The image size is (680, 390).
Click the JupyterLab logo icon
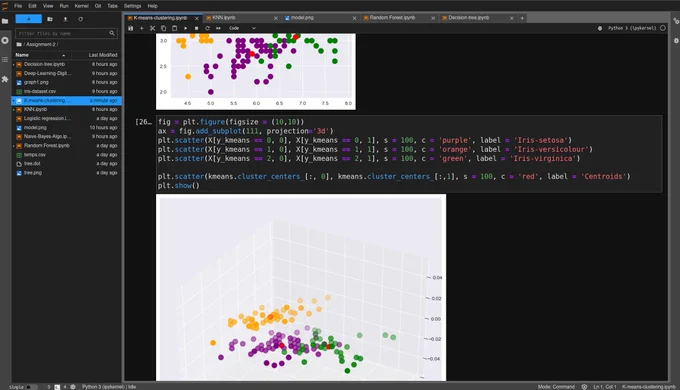point(5,6)
